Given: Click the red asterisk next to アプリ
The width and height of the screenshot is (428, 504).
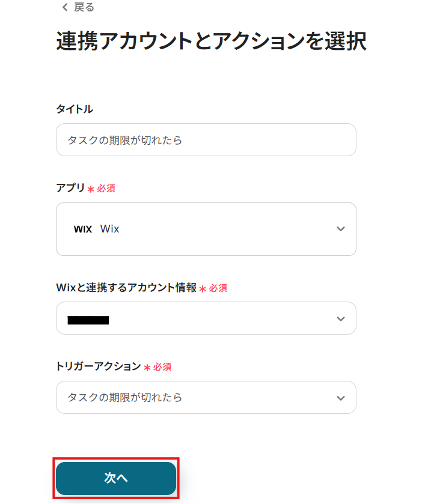Looking at the screenshot, I should pos(91,189).
